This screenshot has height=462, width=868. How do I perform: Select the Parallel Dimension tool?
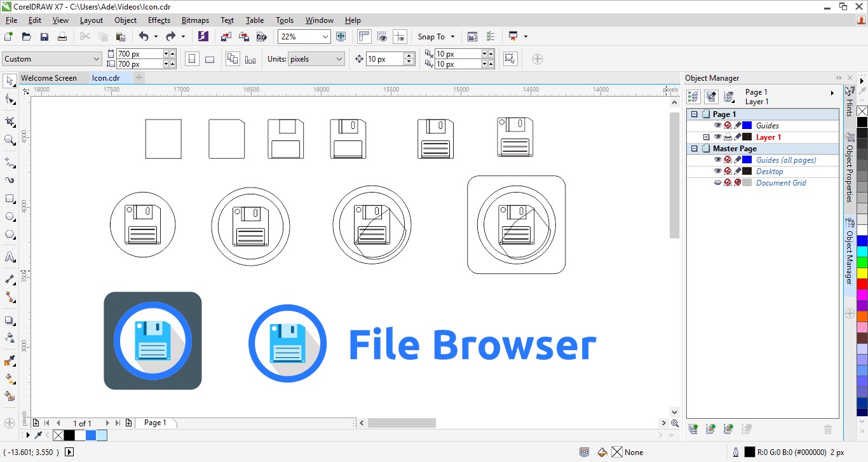pyautogui.click(x=10, y=280)
